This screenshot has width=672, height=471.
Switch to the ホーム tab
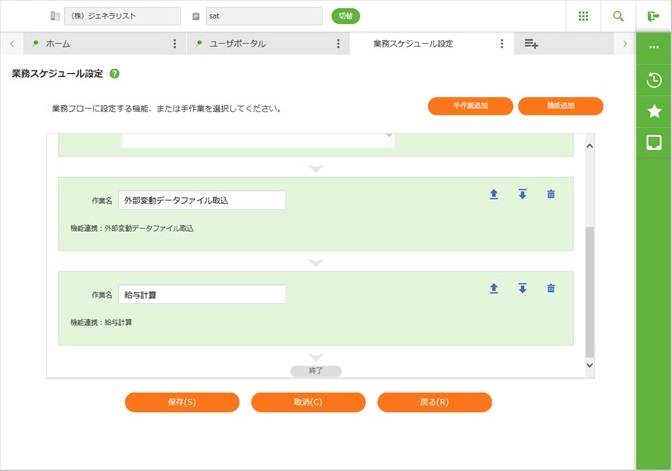tap(95, 44)
